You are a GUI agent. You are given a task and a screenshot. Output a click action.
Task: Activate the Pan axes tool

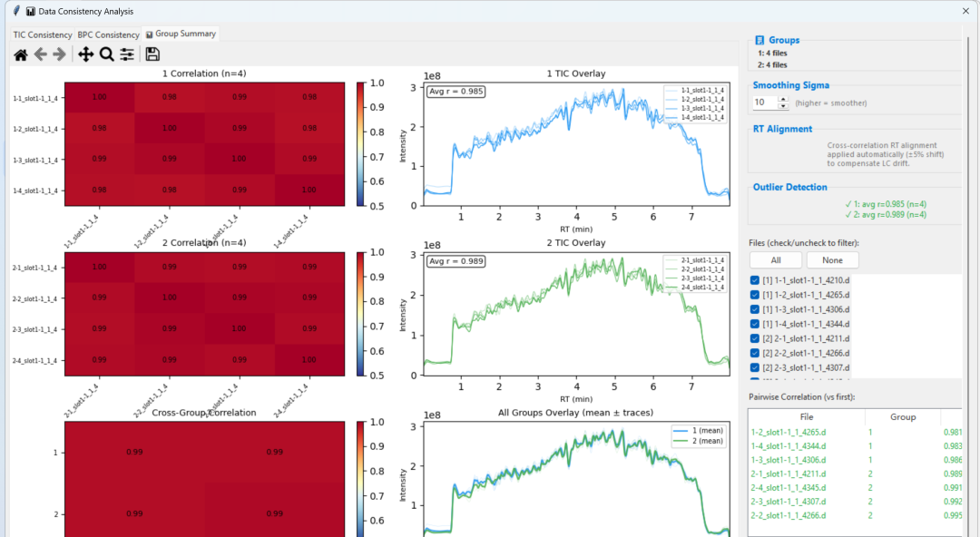(85, 55)
